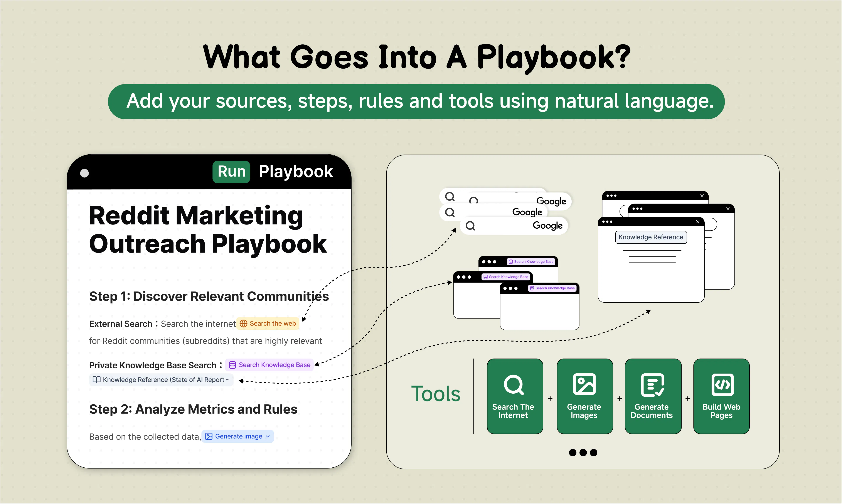Click the Generate Images label text
The width and height of the screenshot is (842, 504).
[x=584, y=411]
